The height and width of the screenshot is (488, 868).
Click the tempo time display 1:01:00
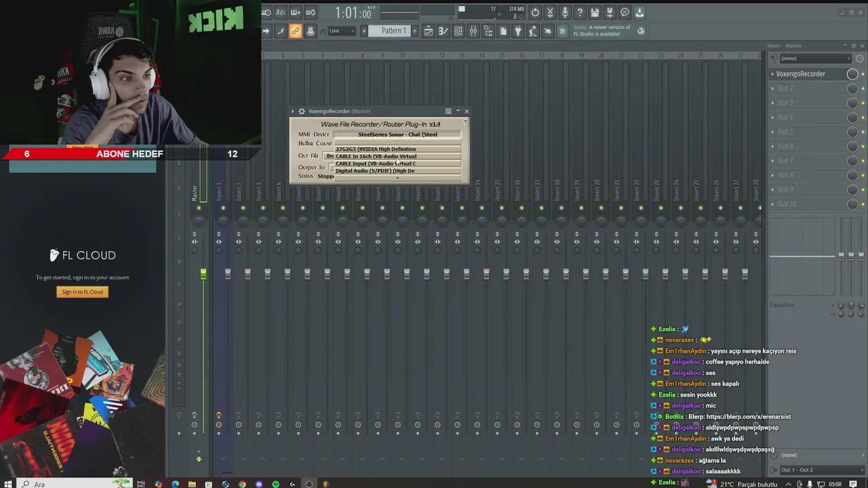(x=353, y=13)
